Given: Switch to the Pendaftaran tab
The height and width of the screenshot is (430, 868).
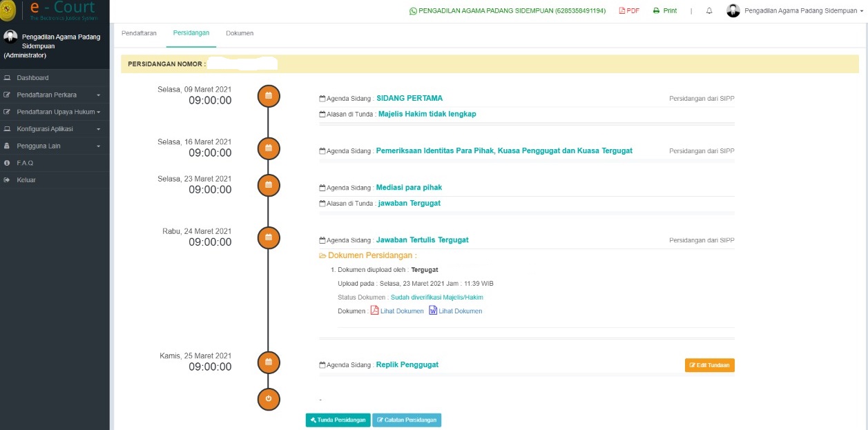Looking at the screenshot, I should pos(139,33).
